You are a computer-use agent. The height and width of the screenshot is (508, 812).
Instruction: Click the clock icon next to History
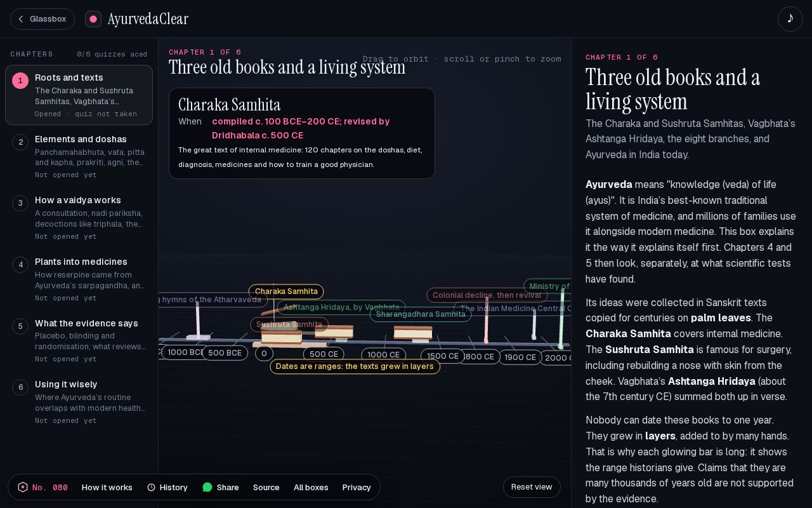151,487
